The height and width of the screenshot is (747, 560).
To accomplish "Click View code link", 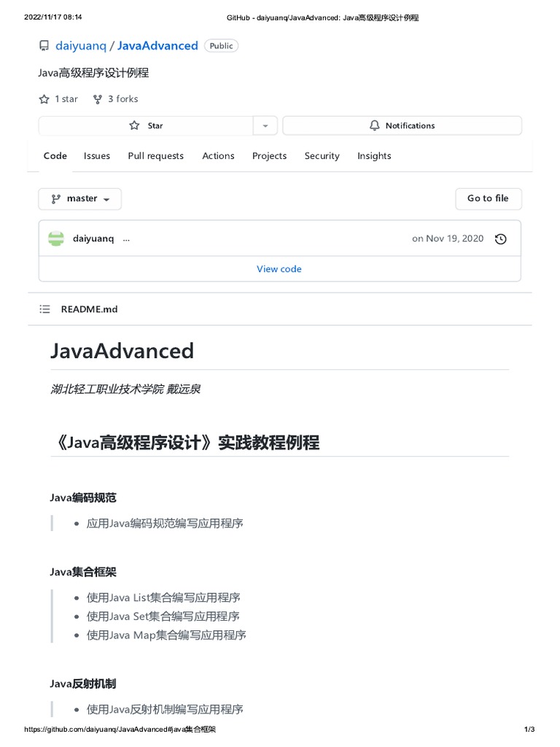I will pos(279,268).
